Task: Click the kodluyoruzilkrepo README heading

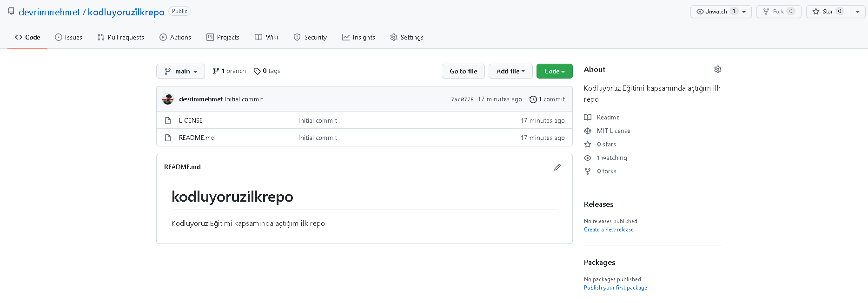Action: tap(232, 197)
